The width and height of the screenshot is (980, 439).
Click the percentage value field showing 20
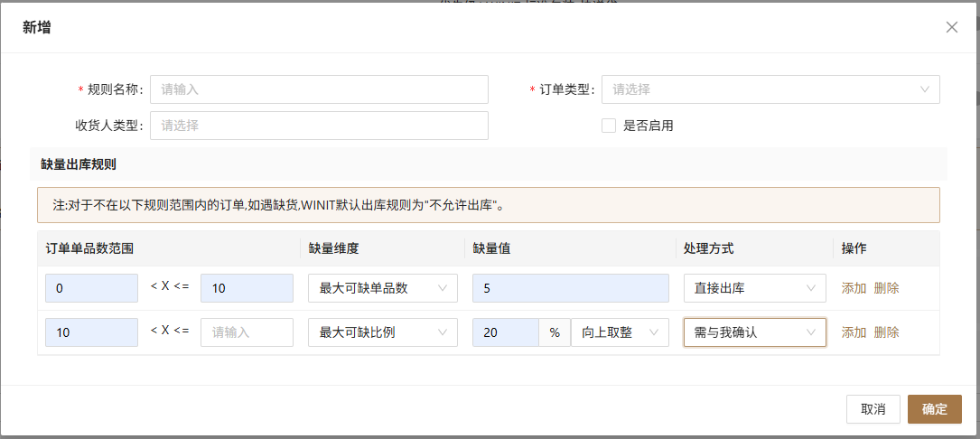pyautogui.click(x=506, y=332)
